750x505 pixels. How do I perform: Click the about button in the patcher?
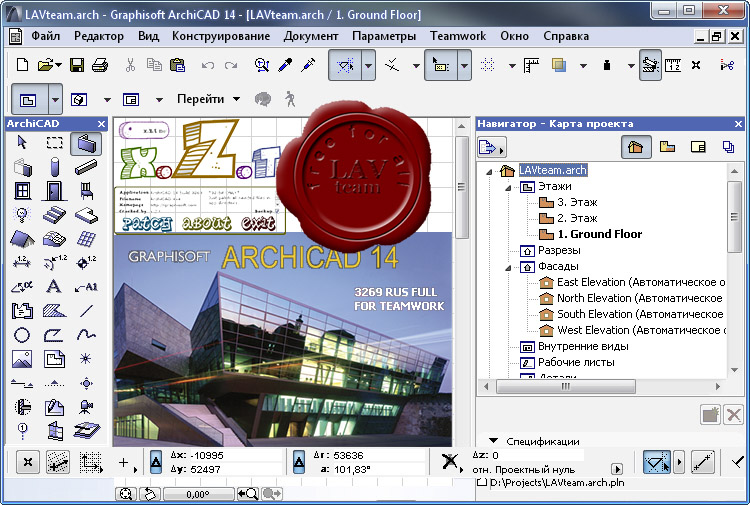point(207,223)
